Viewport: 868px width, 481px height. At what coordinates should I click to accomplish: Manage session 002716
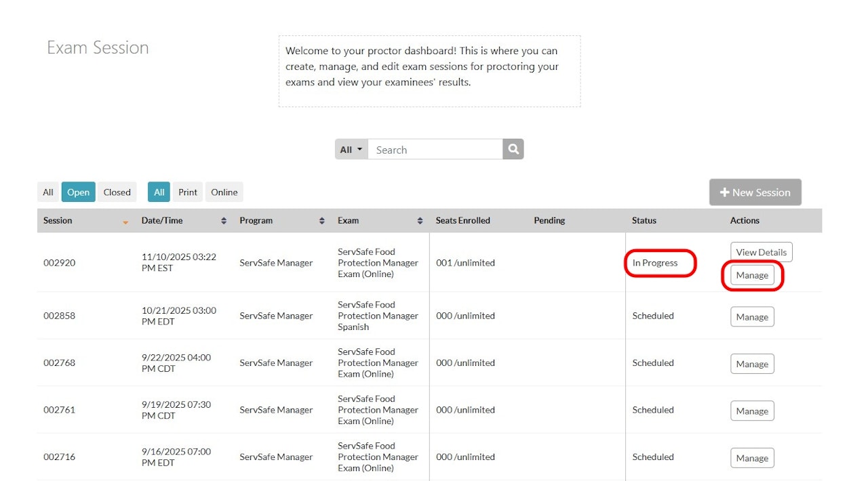point(752,458)
